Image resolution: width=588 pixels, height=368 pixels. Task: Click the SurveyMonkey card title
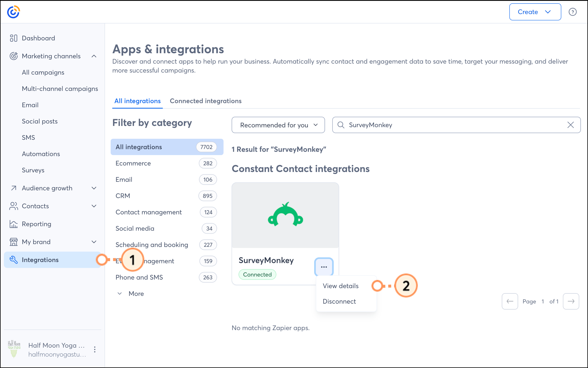pyautogui.click(x=266, y=260)
